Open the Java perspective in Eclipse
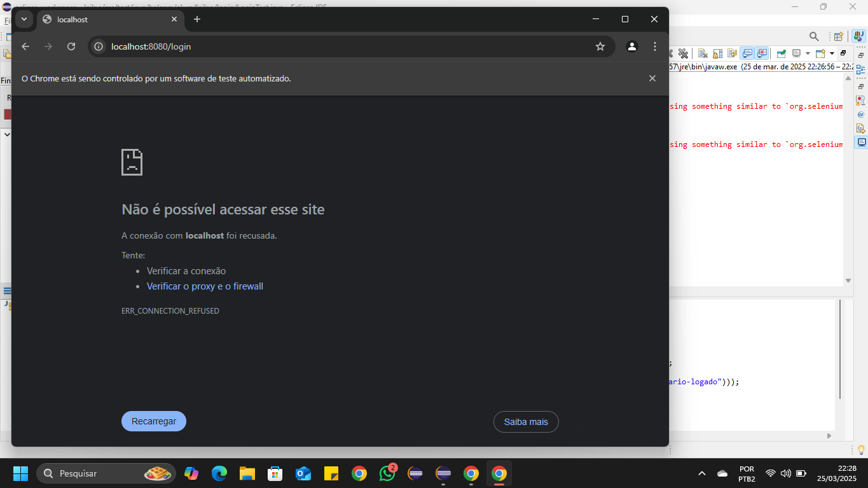 pos(858,36)
